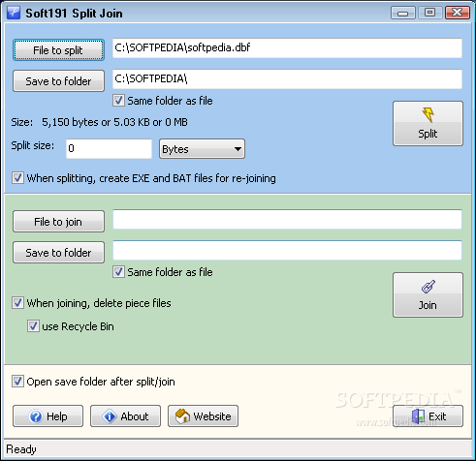Maximize the Soft191 Split Join window
Screen dimensions: 476x461
point(429,13)
